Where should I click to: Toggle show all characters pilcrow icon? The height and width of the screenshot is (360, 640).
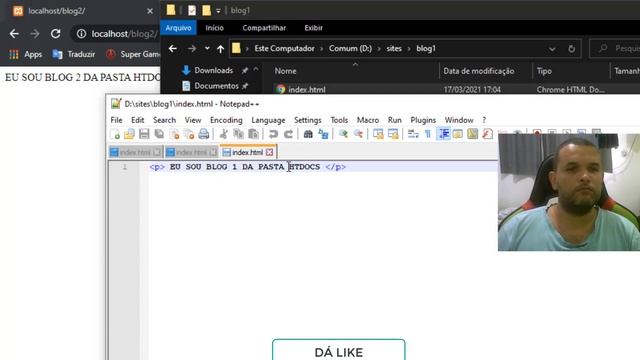(428, 134)
